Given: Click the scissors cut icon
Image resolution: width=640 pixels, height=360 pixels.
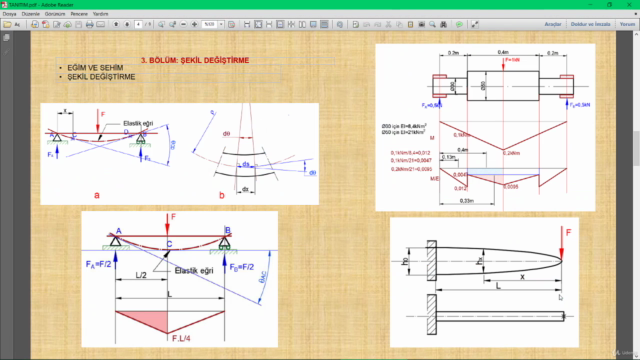Looking at the screenshot, I should tap(388, 24).
